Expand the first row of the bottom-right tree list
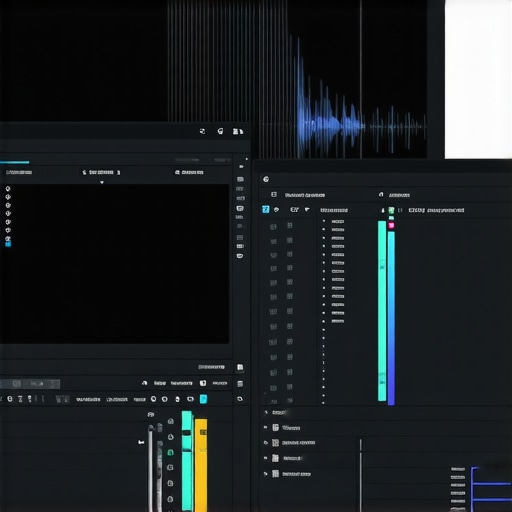 266,413
